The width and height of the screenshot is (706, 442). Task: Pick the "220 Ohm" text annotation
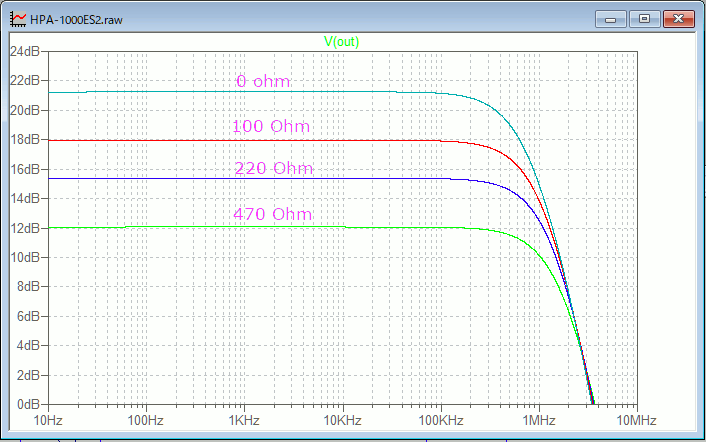(273, 169)
